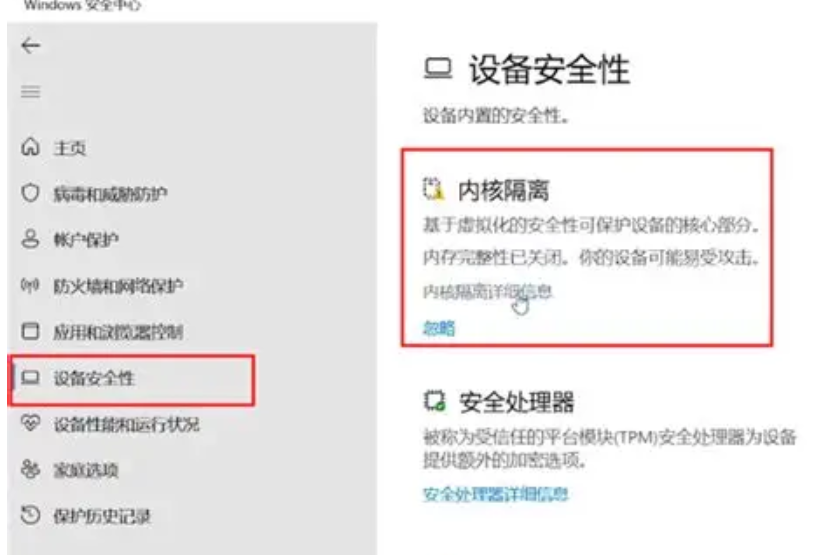Image resolution: width=840 pixels, height=555 pixels.
Task: Open 主页 in the sidebar
Action: click(x=70, y=148)
